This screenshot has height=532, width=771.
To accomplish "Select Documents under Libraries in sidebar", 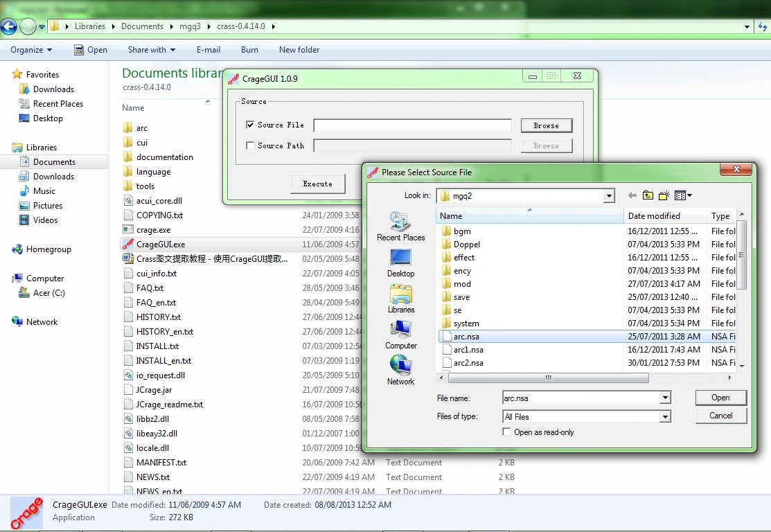I will [x=54, y=162].
